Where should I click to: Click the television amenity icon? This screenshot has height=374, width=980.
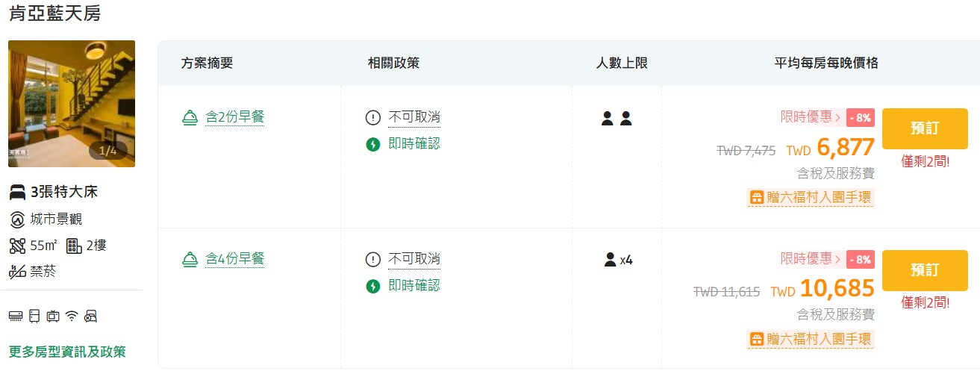(53, 316)
